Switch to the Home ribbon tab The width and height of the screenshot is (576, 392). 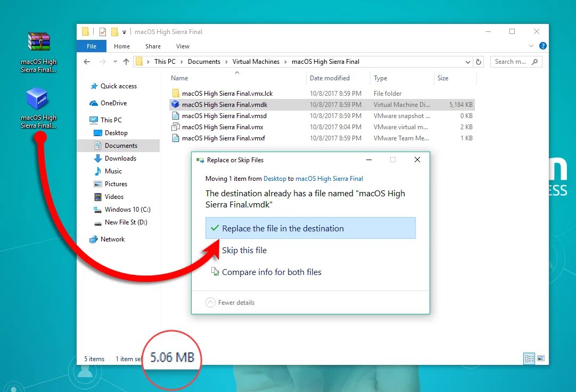(x=121, y=46)
